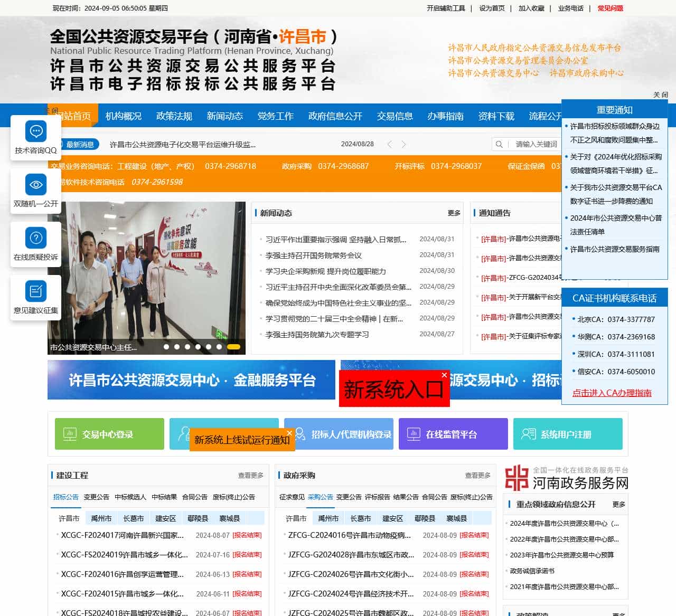The height and width of the screenshot is (616, 676).
Task: Switch to 中标结果 tab
Action: [164, 497]
